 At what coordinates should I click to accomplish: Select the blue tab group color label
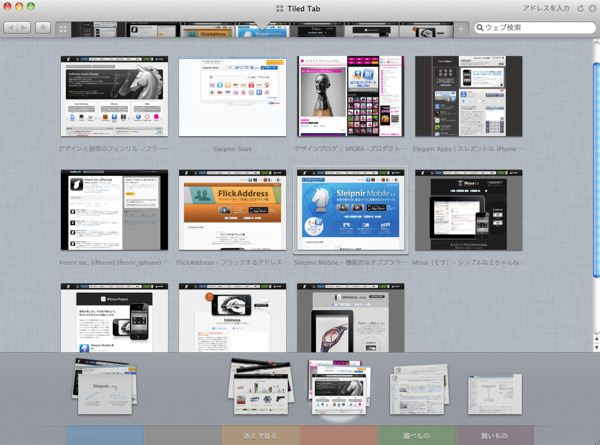tap(105, 437)
